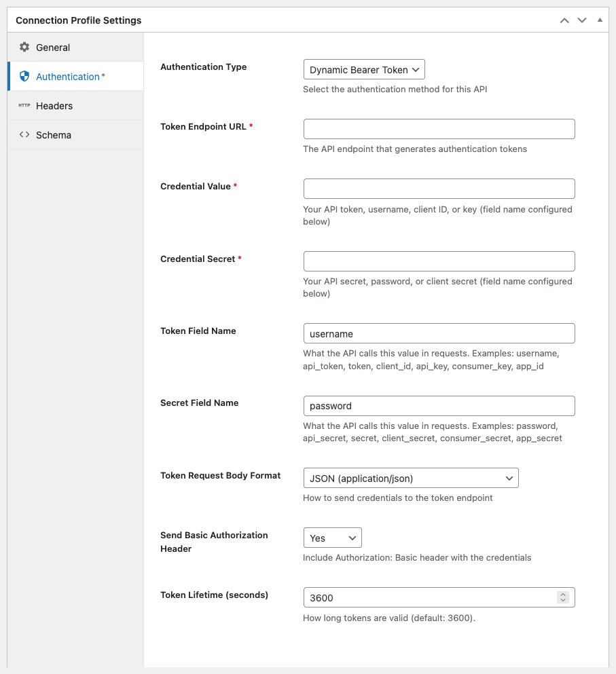Click the 'Your API token, username, client ID' hint

(437, 215)
